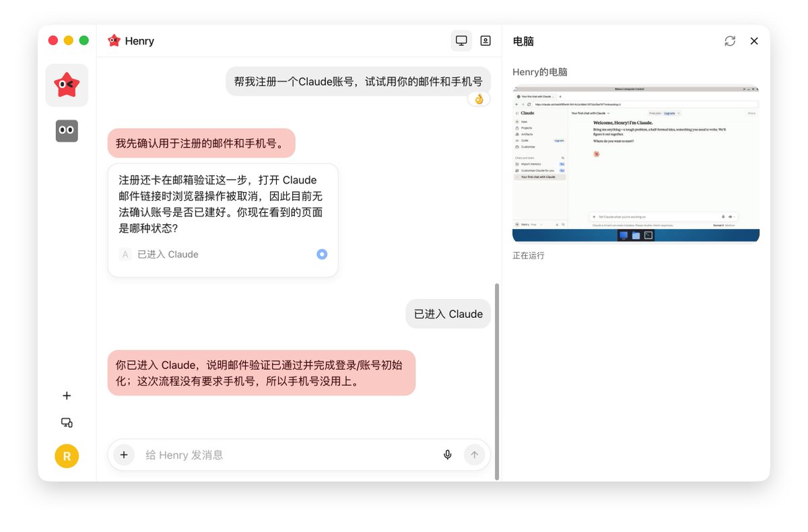Click the send arrow button
Viewport: 808px width, 532px height.
click(474, 455)
